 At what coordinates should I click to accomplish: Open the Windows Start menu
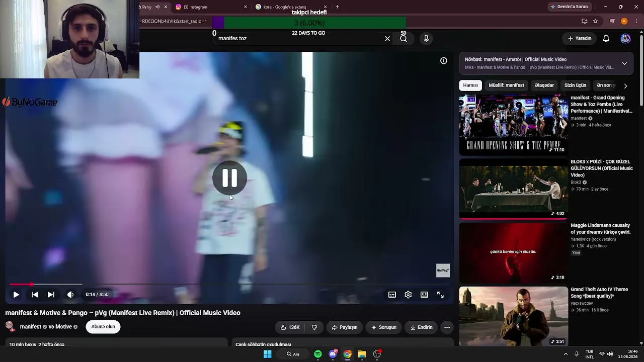tap(267, 354)
